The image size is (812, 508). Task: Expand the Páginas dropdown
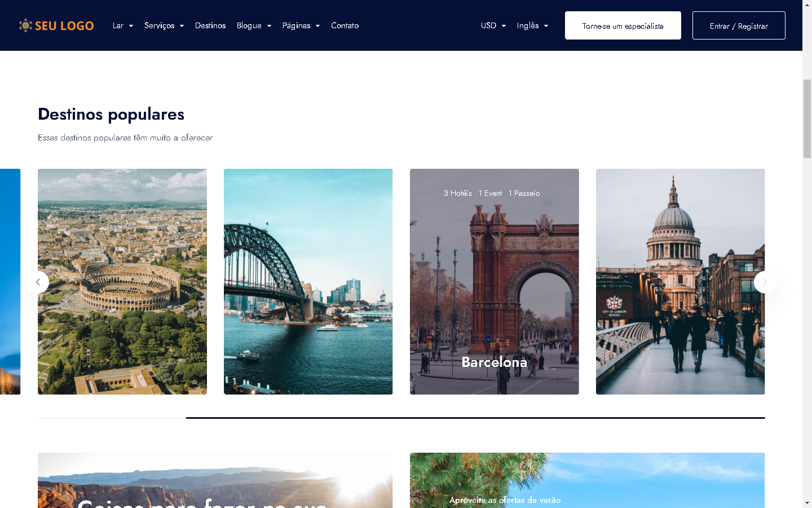[301, 25]
